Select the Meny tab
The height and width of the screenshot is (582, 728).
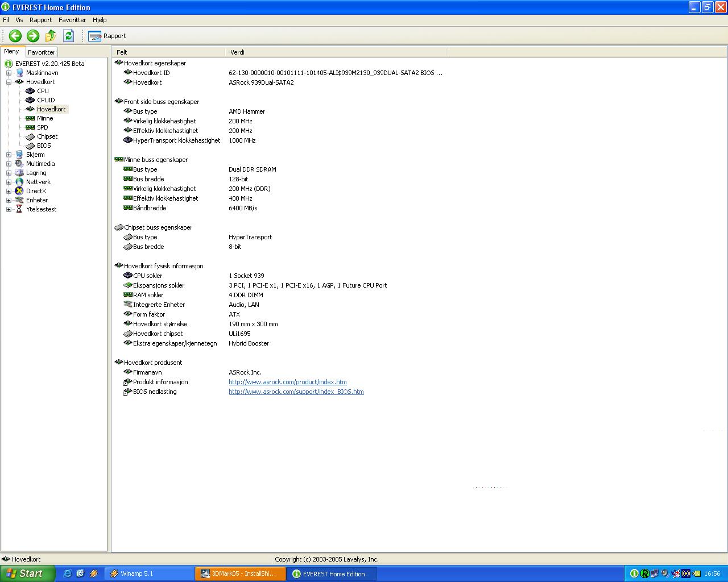[x=12, y=51]
